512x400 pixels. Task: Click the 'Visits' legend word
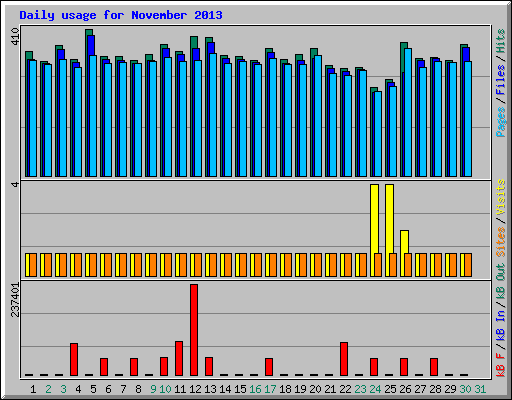[500, 197]
